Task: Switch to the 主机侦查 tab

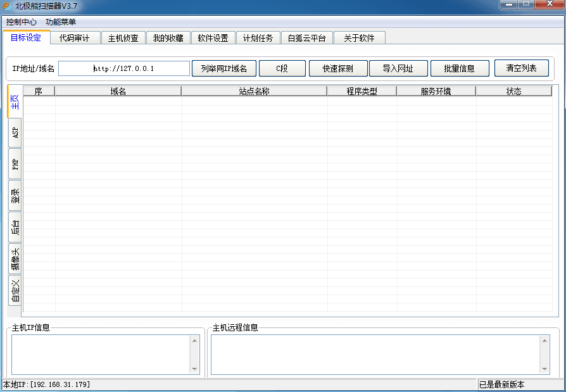Action: (x=123, y=38)
